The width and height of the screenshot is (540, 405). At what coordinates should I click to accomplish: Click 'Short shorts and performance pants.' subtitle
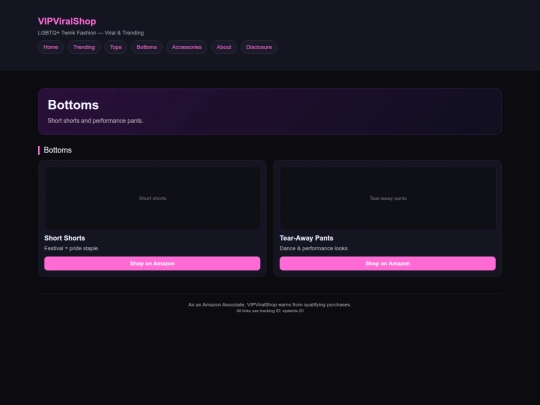tap(95, 121)
